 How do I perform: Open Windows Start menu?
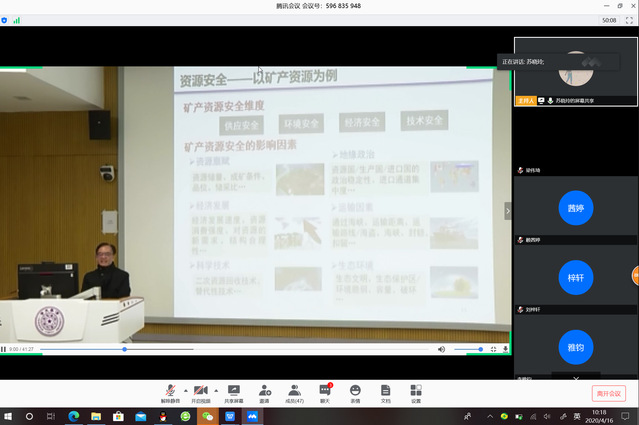click(x=8, y=416)
